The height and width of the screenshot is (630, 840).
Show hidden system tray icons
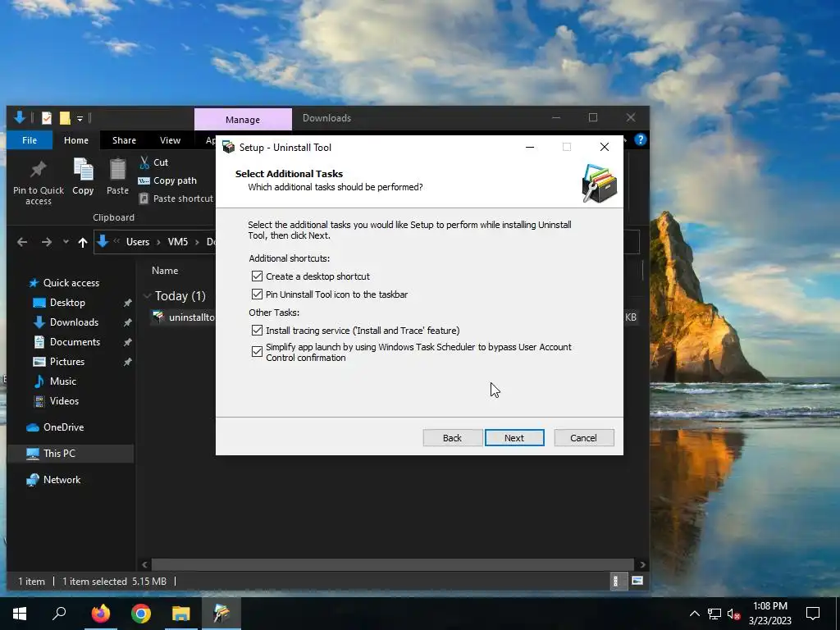pos(694,614)
